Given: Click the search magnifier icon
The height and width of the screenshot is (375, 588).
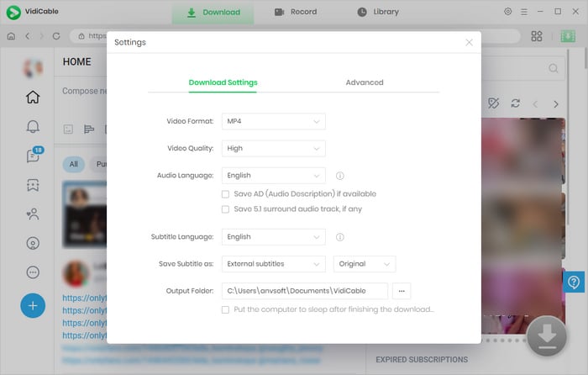Looking at the screenshot, I should pyautogui.click(x=553, y=68).
